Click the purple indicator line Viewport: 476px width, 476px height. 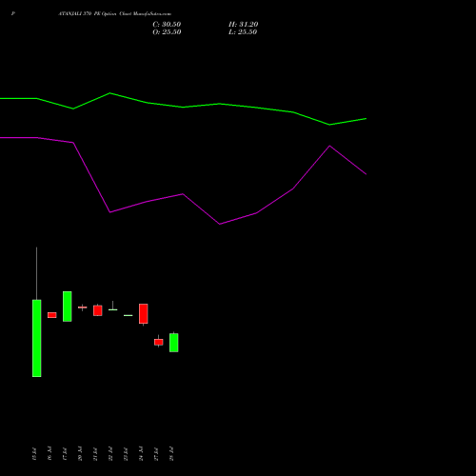tap(183, 194)
